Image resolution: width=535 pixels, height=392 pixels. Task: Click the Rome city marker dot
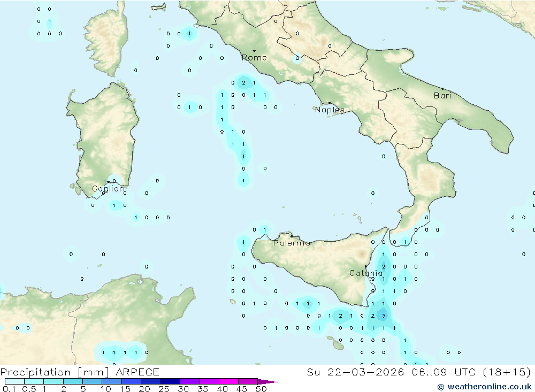[x=254, y=50]
